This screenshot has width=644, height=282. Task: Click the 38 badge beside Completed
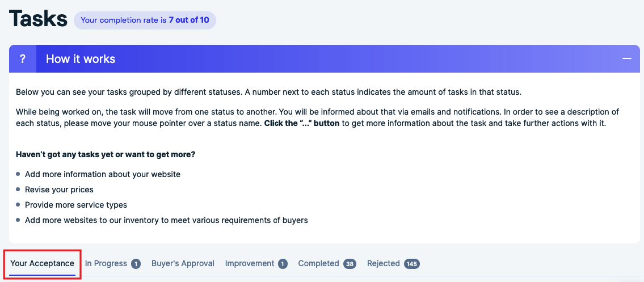[x=350, y=264]
